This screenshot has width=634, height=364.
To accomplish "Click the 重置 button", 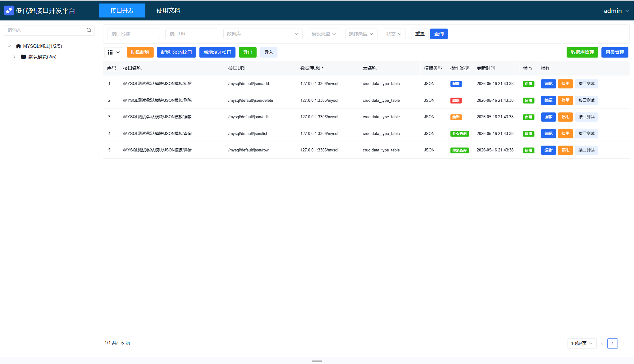I will pos(420,34).
